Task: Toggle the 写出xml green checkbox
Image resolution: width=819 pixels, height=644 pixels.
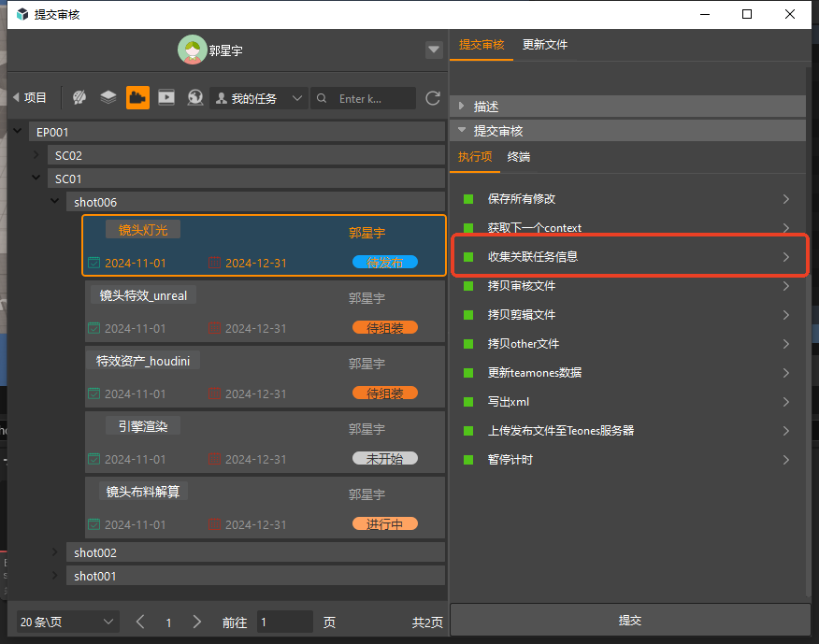Action: [468, 402]
